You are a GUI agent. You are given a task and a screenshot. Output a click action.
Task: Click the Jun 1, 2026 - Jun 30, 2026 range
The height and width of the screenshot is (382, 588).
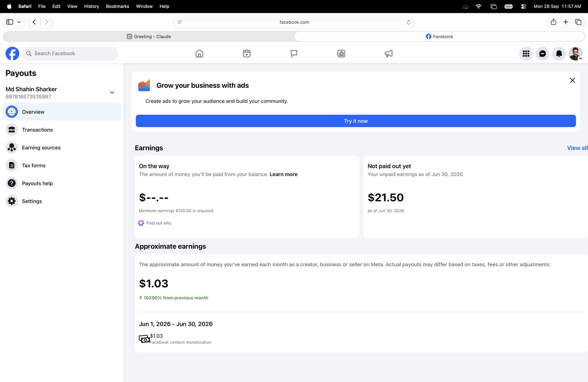pos(176,324)
